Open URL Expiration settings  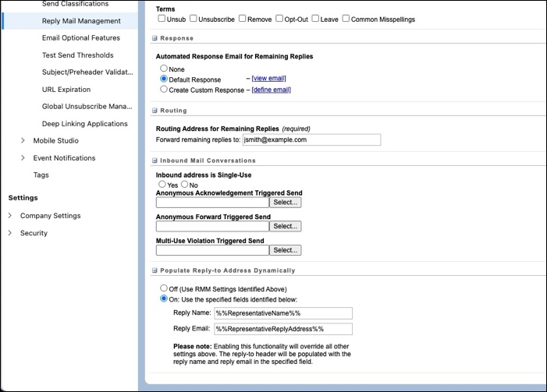click(66, 89)
